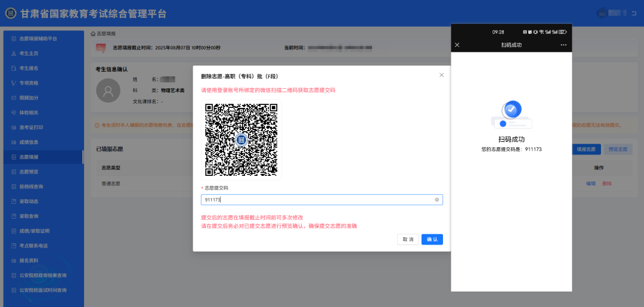Click the 准考证打印 sidebar icon
The height and width of the screenshot is (307, 644).
point(14,127)
